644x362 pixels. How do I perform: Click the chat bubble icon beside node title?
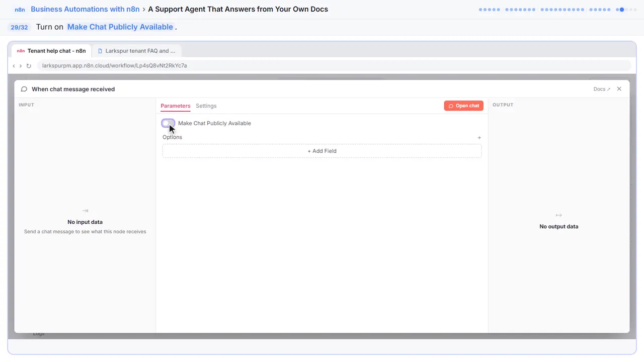pyautogui.click(x=24, y=89)
